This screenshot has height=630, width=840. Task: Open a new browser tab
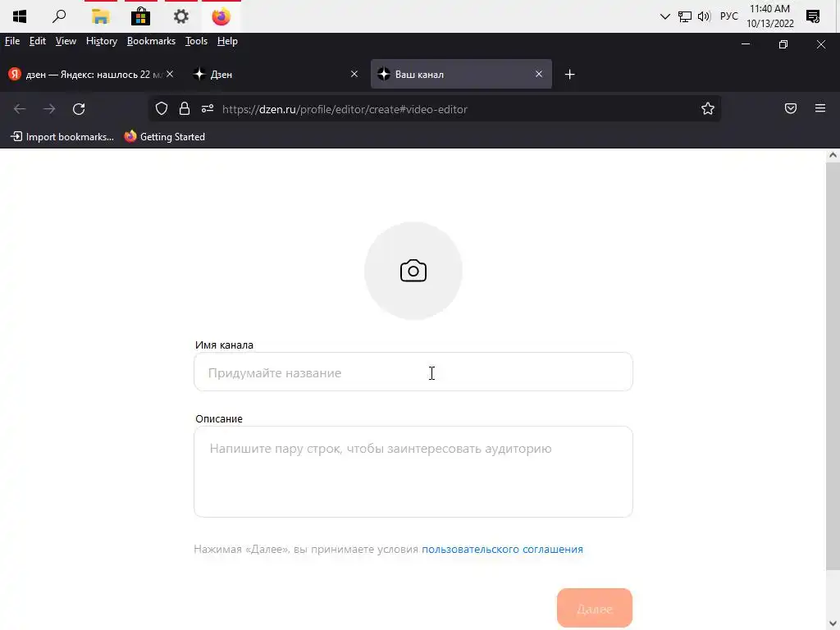pos(569,75)
